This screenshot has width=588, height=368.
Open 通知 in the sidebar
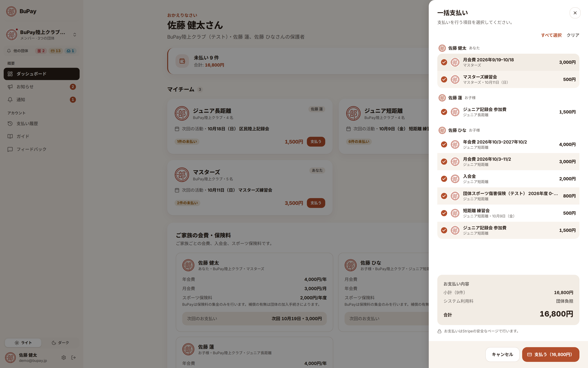41,100
